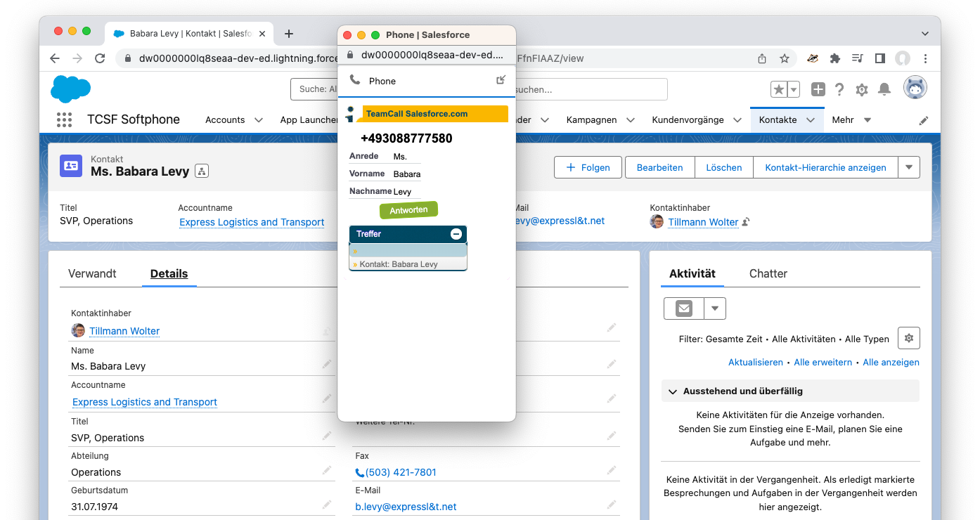
Task: Click the Bearbeiten button
Action: click(x=659, y=167)
